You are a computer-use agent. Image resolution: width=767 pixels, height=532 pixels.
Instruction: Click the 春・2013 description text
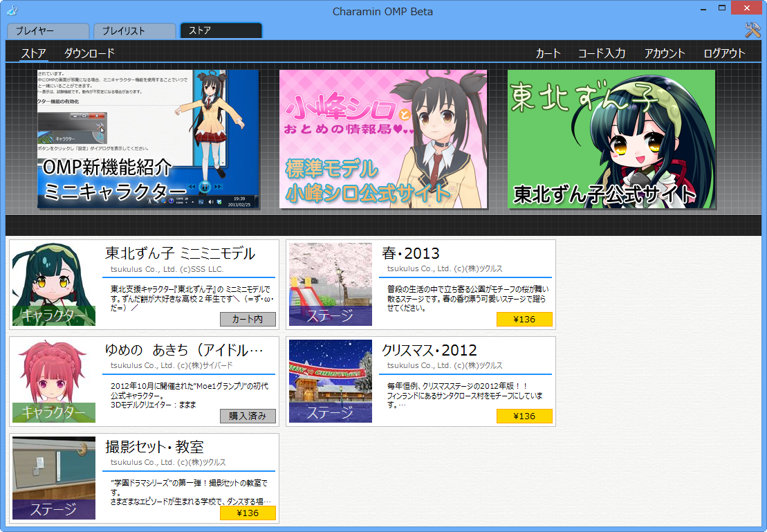pos(468,299)
